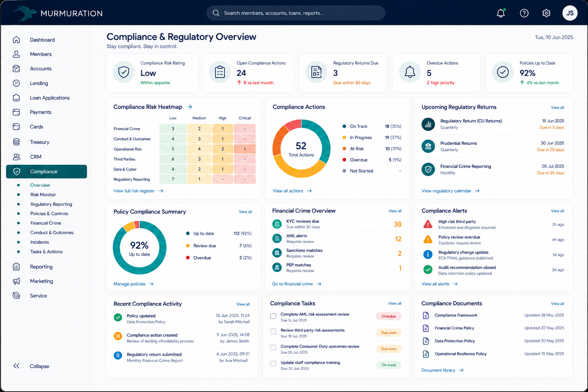Click the Manage policies link
Image resolution: width=588 pixels, height=392 pixels.
[133, 284]
